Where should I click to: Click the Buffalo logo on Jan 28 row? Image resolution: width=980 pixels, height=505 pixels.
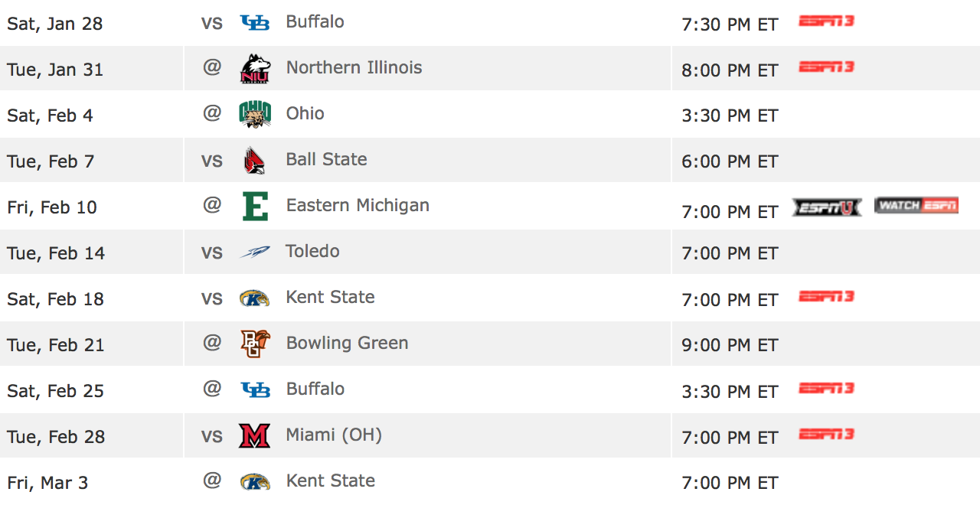(x=255, y=23)
